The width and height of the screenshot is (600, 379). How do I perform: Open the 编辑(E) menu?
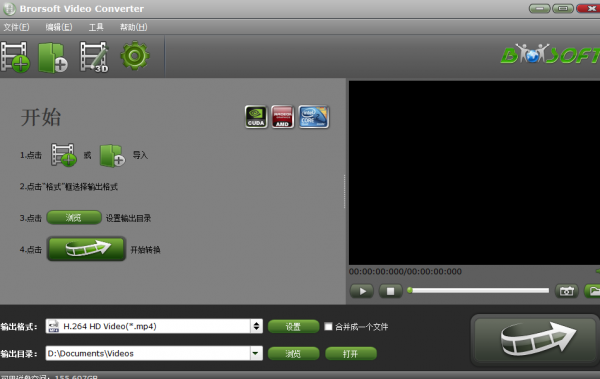coord(59,27)
